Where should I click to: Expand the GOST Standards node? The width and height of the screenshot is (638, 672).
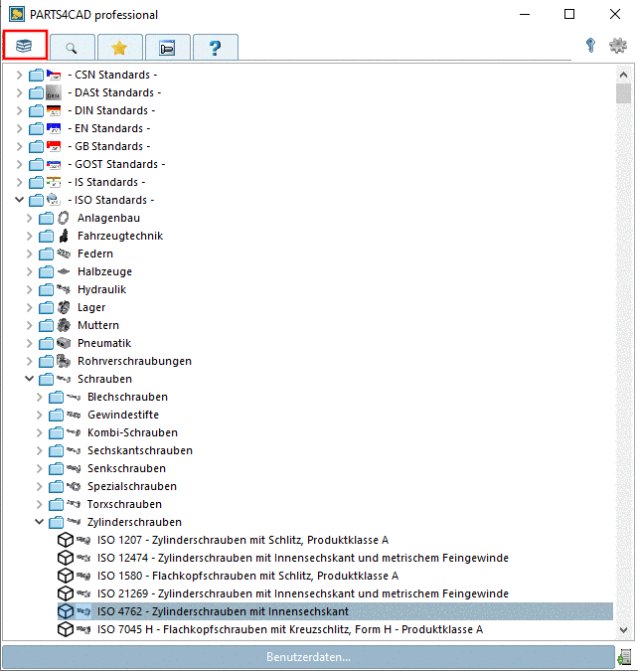[x=19, y=165]
